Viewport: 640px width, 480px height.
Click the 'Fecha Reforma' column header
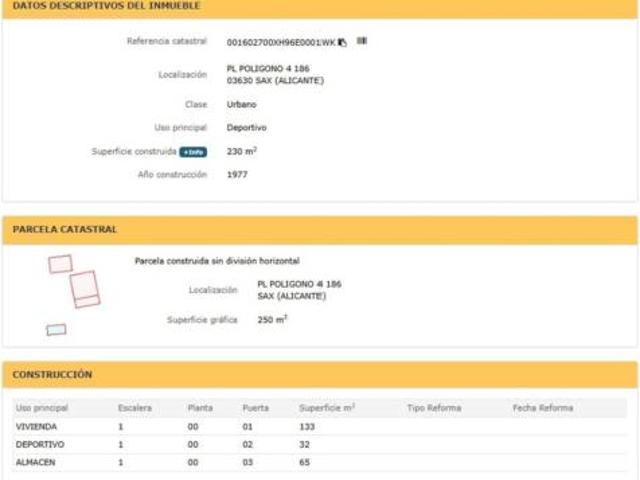543,408
